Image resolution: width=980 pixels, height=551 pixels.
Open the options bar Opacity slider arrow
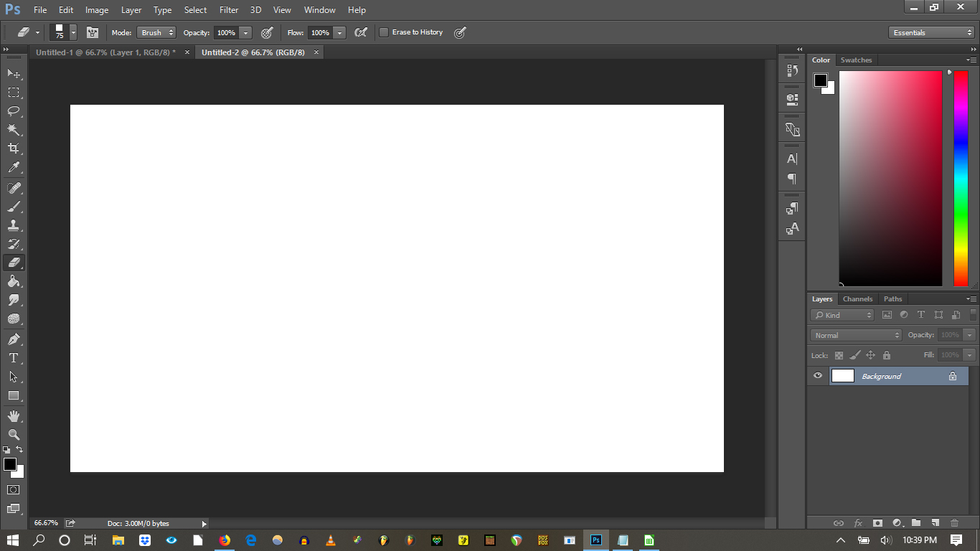(x=245, y=32)
